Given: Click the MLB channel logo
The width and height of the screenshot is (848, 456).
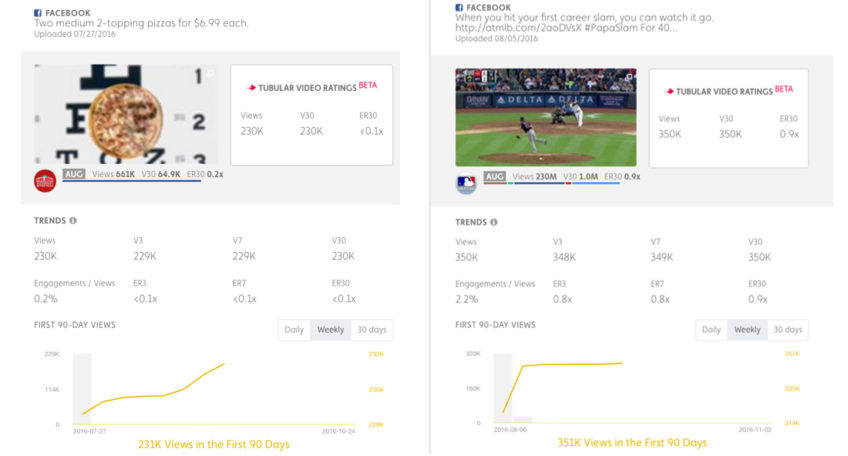Looking at the screenshot, I should (467, 184).
